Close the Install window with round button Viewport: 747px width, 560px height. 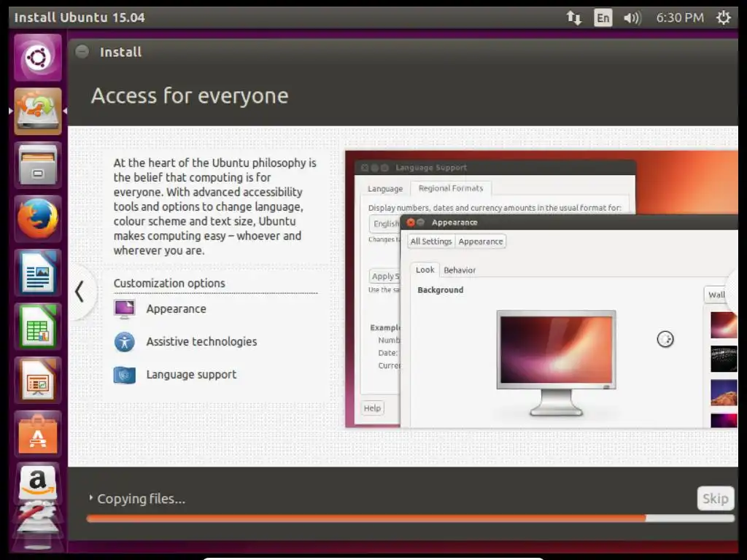coord(82,52)
